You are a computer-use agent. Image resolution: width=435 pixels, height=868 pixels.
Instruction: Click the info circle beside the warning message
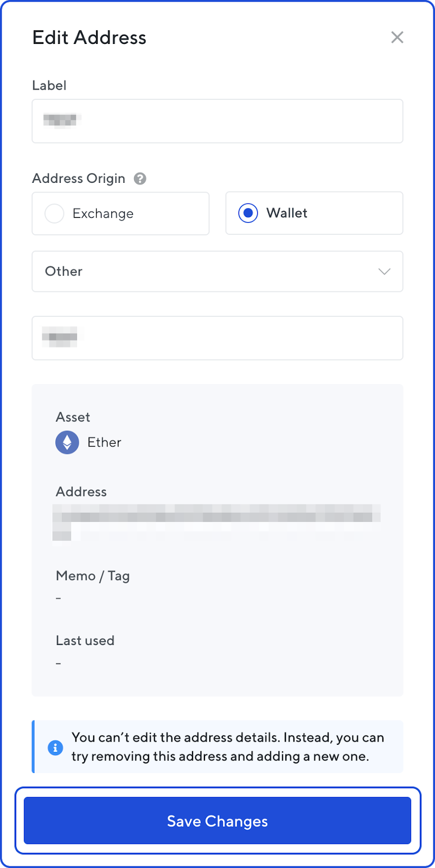(55, 747)
